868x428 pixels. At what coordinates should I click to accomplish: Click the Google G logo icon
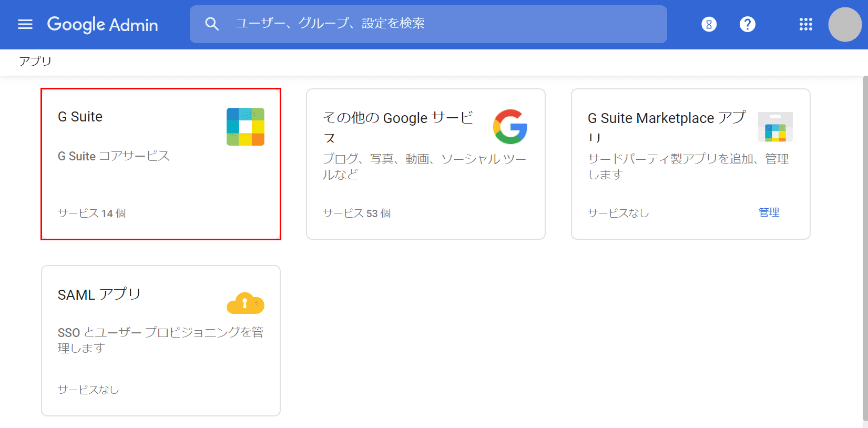tap(510, 127)
